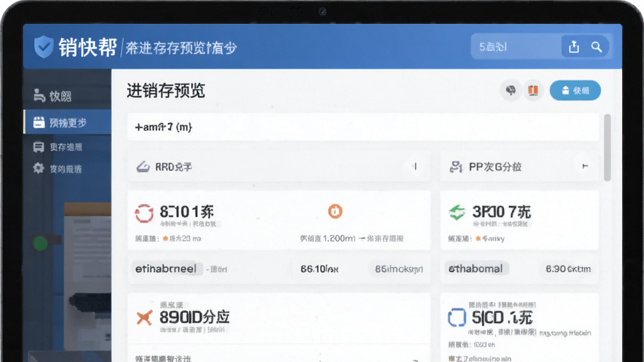Click the 销快帮 app name in header
Image resolution: width=644 pixels, height=362 pixels.
tap(87, 47)
